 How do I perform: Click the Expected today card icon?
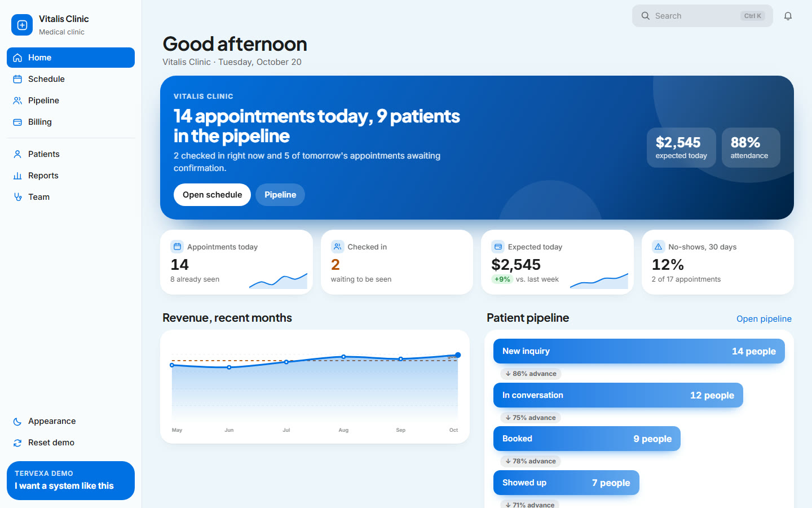click(x=498, y=247)
